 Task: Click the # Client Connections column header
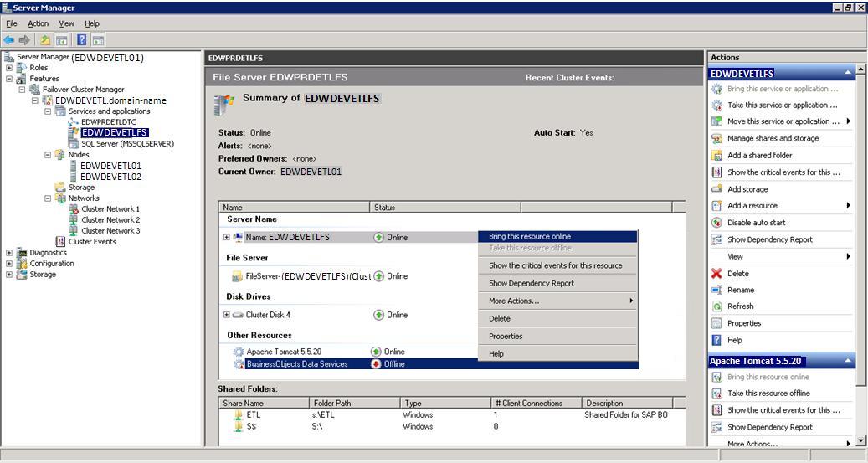tap(536, 404)
